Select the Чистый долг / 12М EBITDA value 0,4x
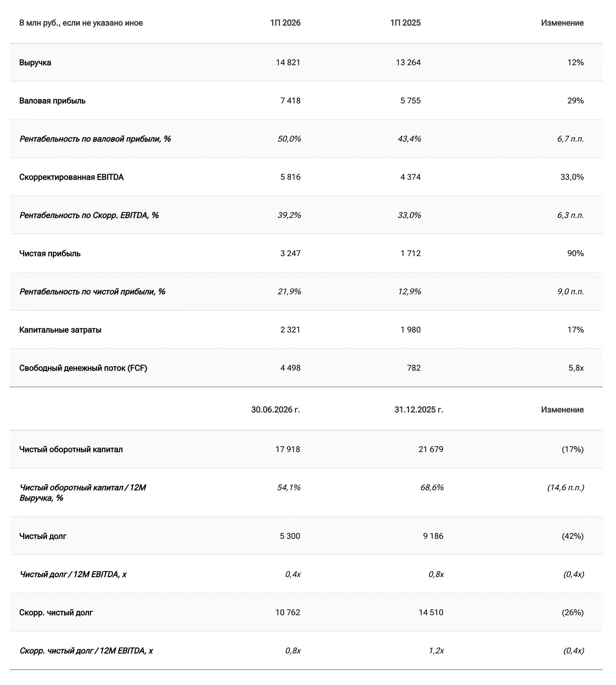This screenshot has height=685, width=616. click(x=293, y=574)
